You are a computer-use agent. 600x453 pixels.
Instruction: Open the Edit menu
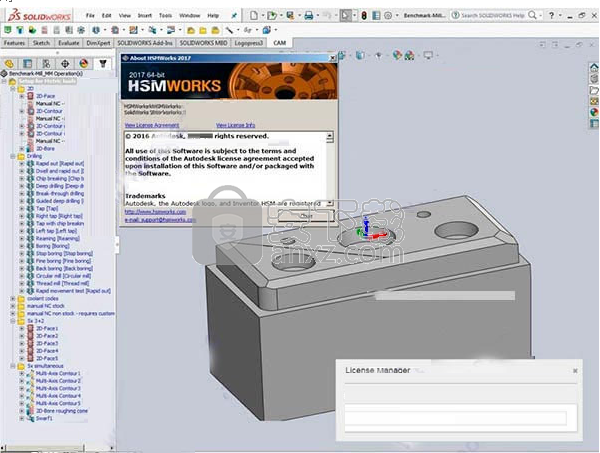[106, 16]
